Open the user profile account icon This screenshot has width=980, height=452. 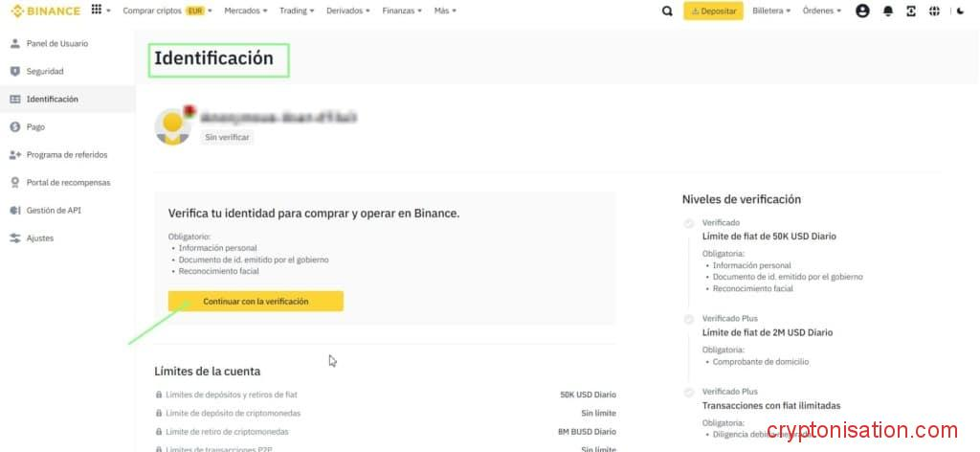(862, 11)
